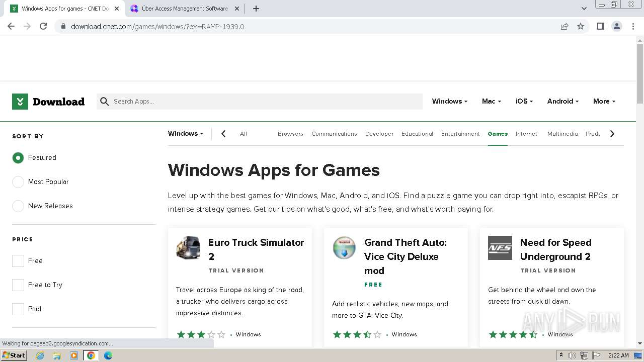Open the Need for Speed Underground 2 link

pos(556,249)
